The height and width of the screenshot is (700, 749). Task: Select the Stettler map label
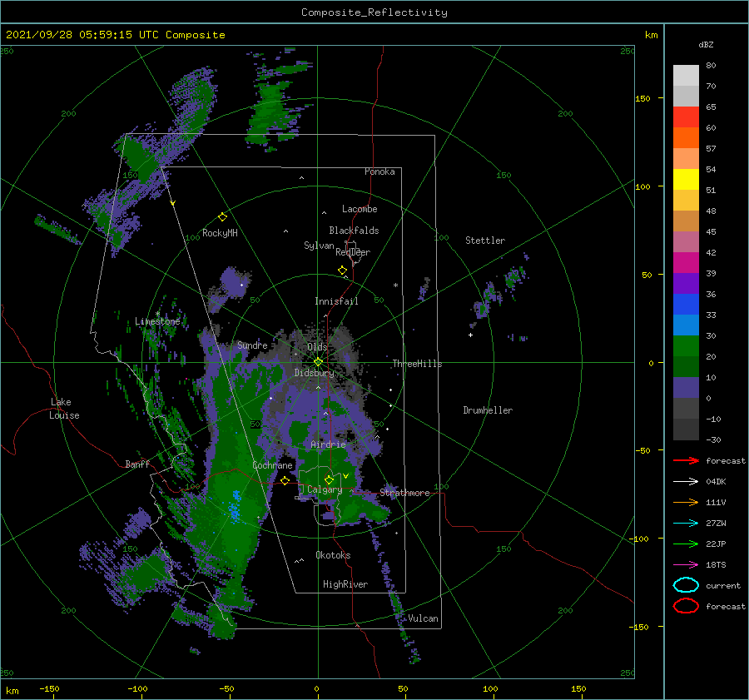[x=485, y=241]
